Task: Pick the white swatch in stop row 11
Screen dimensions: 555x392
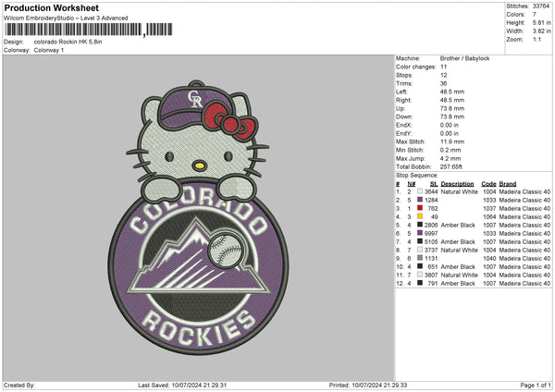Action: pyautogui.click(x=420, y=275)
